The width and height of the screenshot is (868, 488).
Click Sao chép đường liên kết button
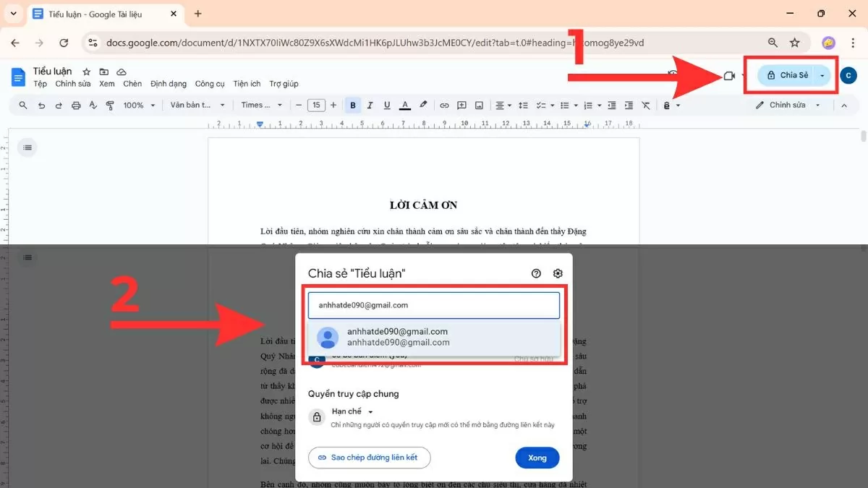(369, 458)
